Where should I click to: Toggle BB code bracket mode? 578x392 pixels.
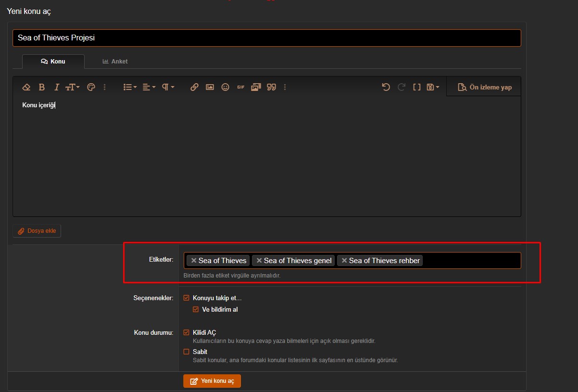point(416,87)
